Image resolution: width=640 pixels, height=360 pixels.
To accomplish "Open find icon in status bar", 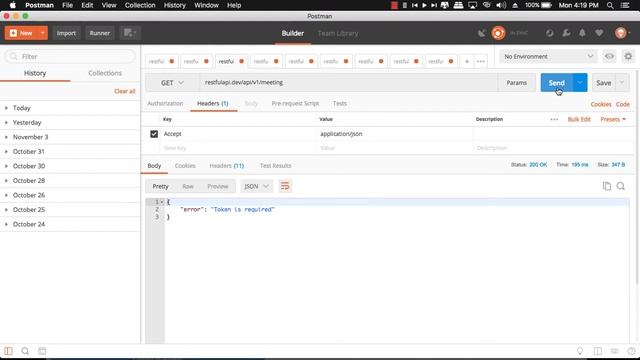I will pyautogui.click(x=25, y=351).
